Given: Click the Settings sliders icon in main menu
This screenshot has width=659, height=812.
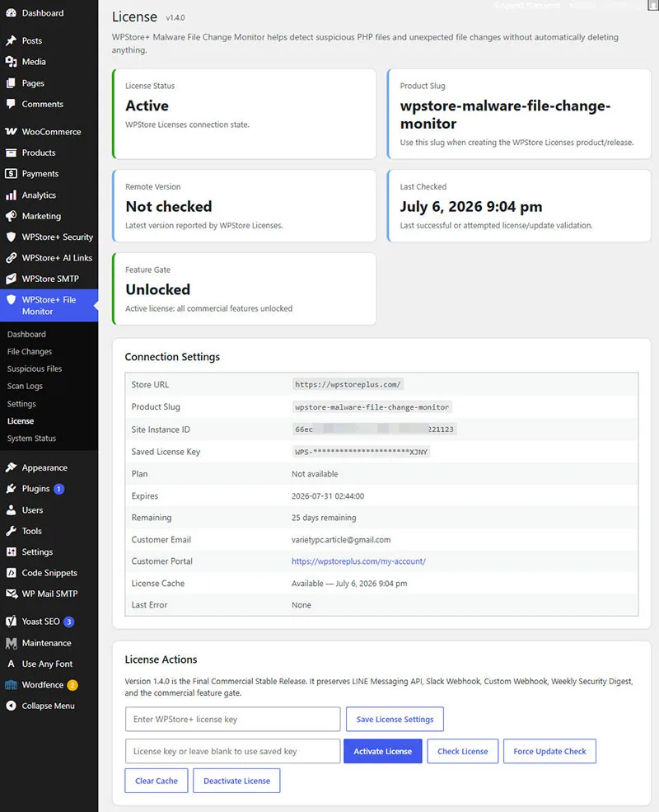Looking at the screenshot, I should pos(11,552).
